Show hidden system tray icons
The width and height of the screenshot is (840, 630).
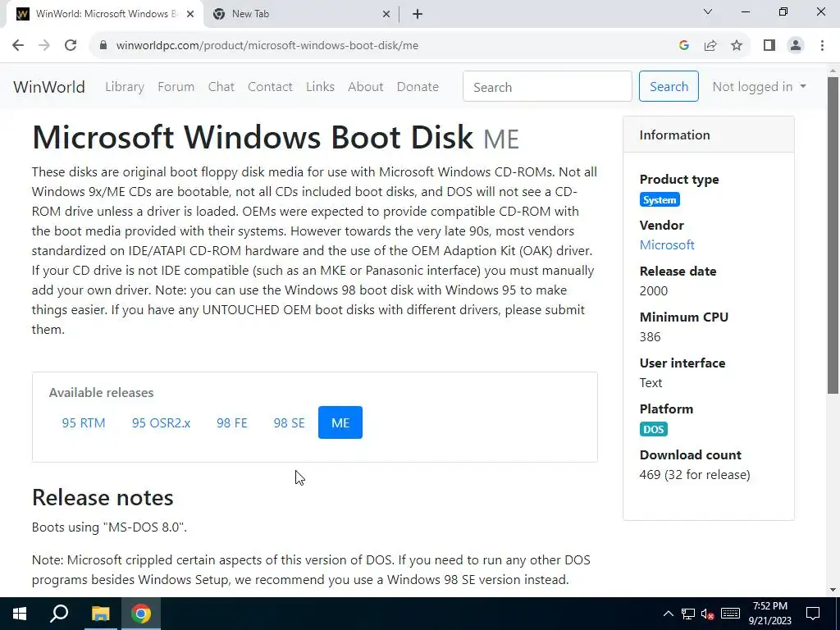[669, 614]
